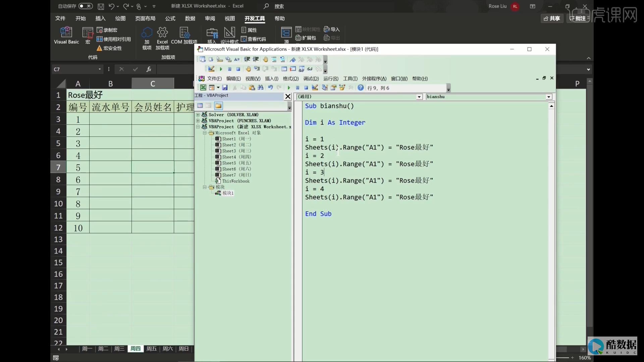The width and height of the screenshot is (644, 362).
Task: Collapse the Excel ribbon
Action: 589,58
